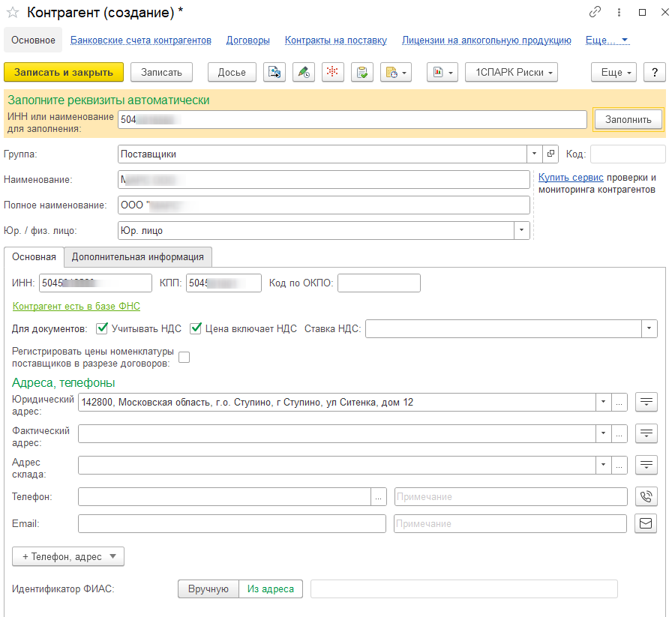The image size is (672, 617).
Task: Add the form to favorites with star
Action: pos(13,12)
